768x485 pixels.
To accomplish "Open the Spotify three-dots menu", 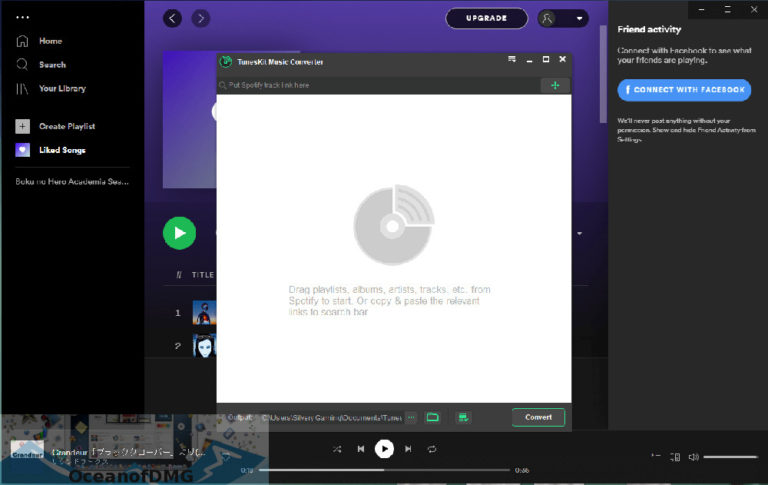I will pyautogui.click(x=23, y=17).
